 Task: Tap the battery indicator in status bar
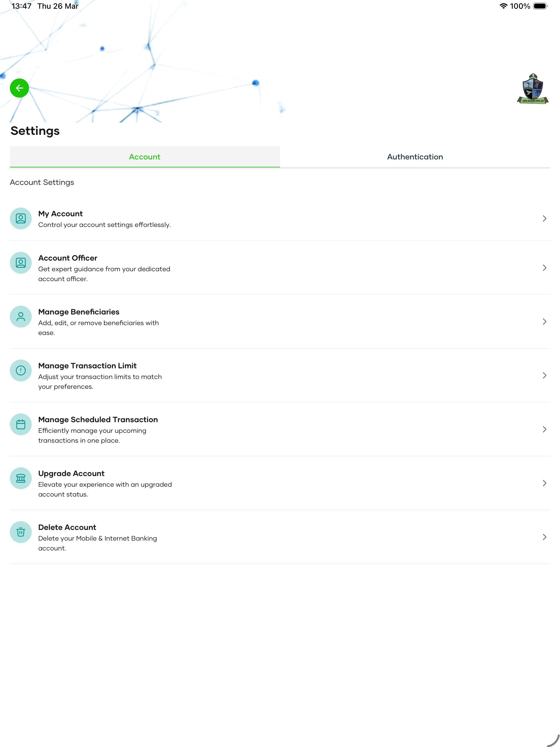coord(540,6)
